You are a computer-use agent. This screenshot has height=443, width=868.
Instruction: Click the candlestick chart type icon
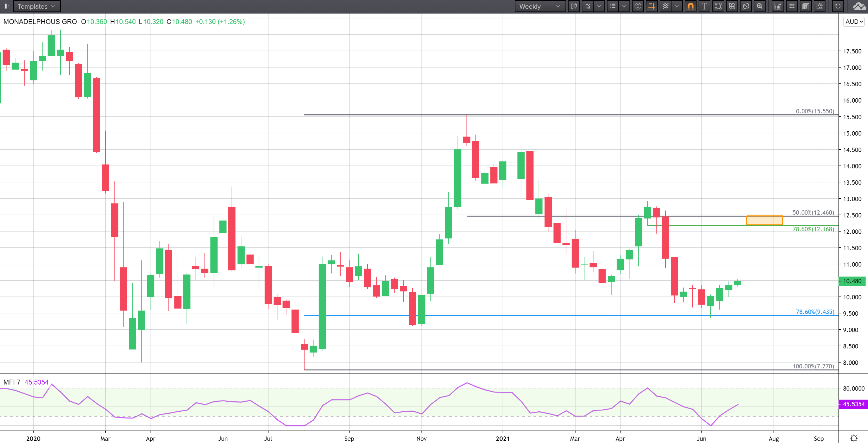tap(574, 6)
